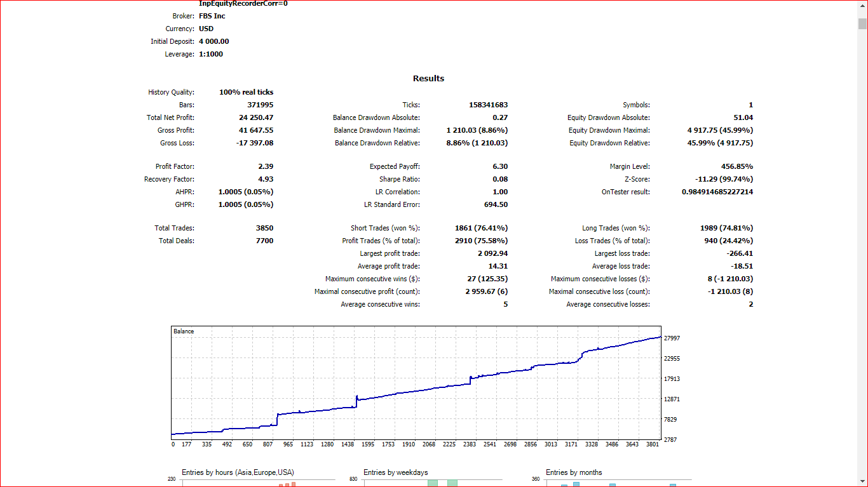
Task: Click the 'Balance' chart label
Action: click(184, 331)
